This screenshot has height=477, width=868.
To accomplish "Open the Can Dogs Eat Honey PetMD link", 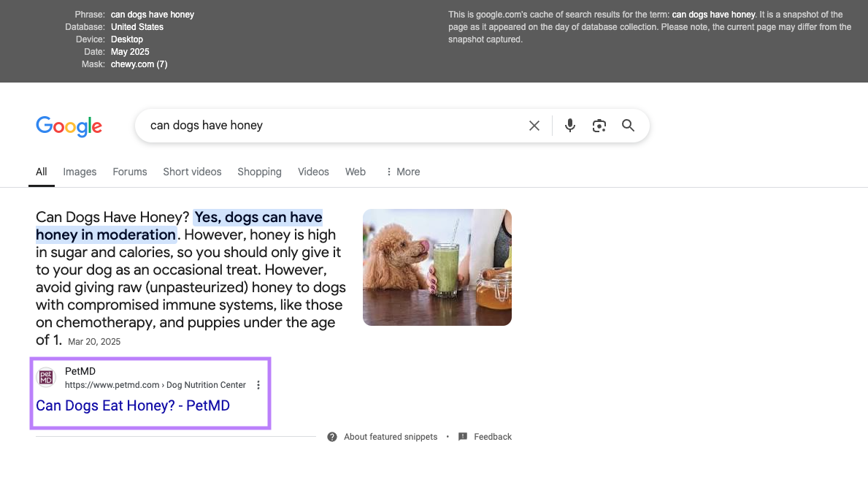I will [132, 405].
